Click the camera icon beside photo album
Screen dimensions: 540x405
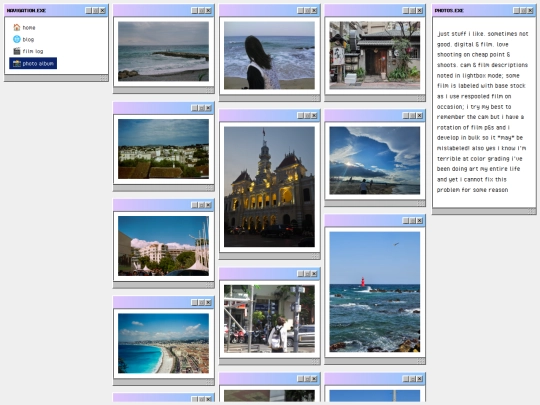[17, 63]
